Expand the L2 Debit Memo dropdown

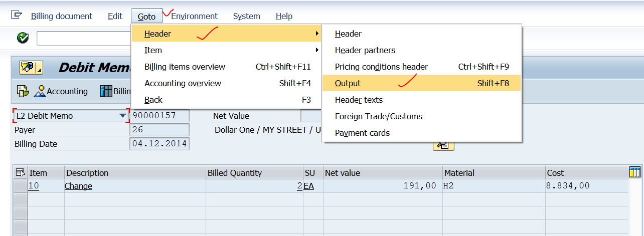coord(123,116)
